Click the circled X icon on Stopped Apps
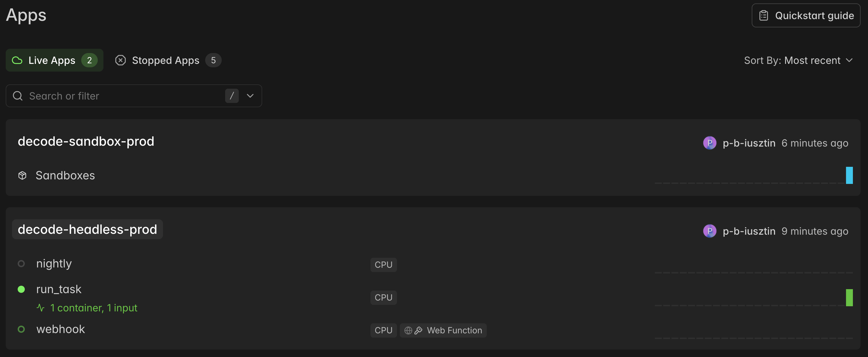The image size is (868, 357). [120, 60]
